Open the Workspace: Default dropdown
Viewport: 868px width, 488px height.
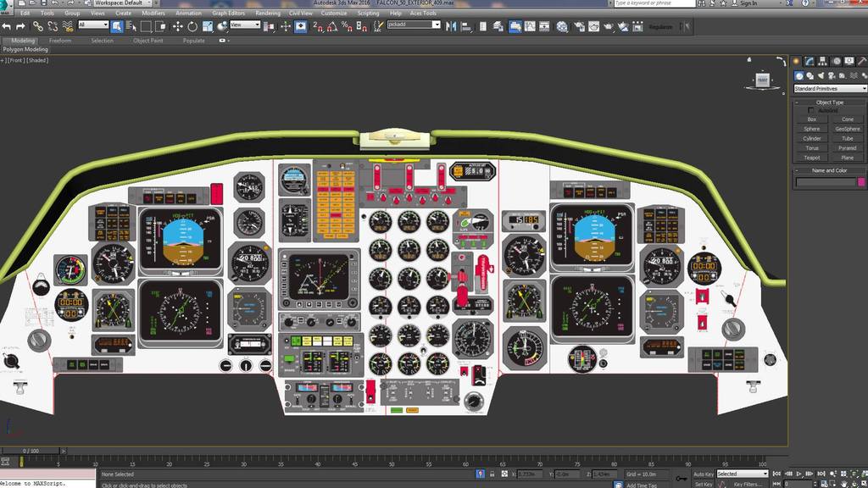pos(121,3)
